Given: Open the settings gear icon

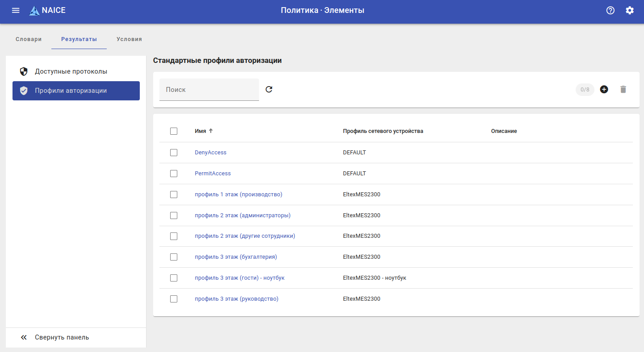Looking at the screenshot, I should (629, 10).
